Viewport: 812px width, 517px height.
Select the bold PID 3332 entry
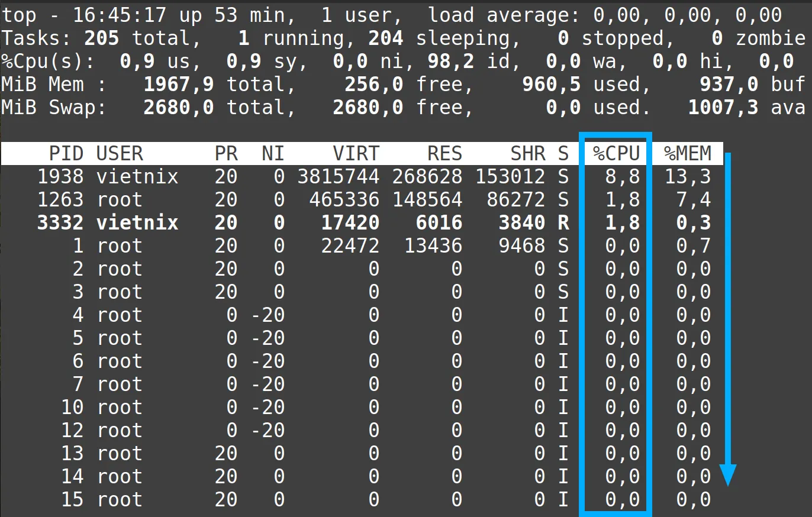[60, 223]
